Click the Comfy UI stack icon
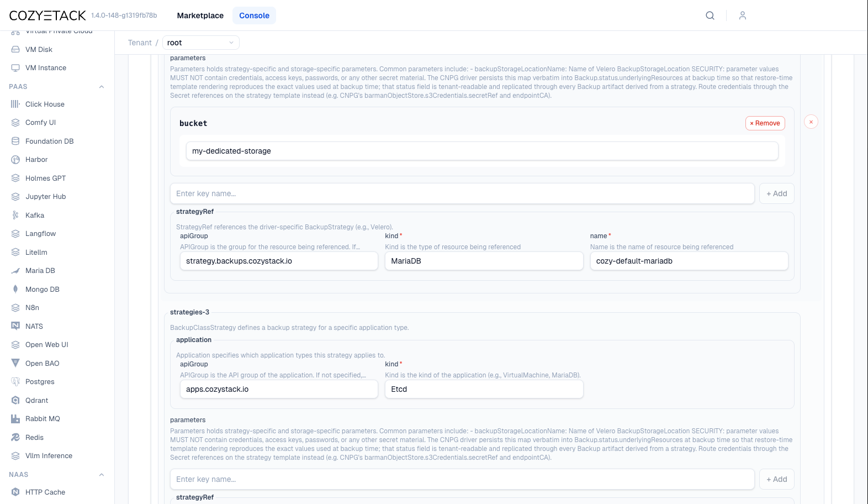The image size is (868, 504). (15, 123)
